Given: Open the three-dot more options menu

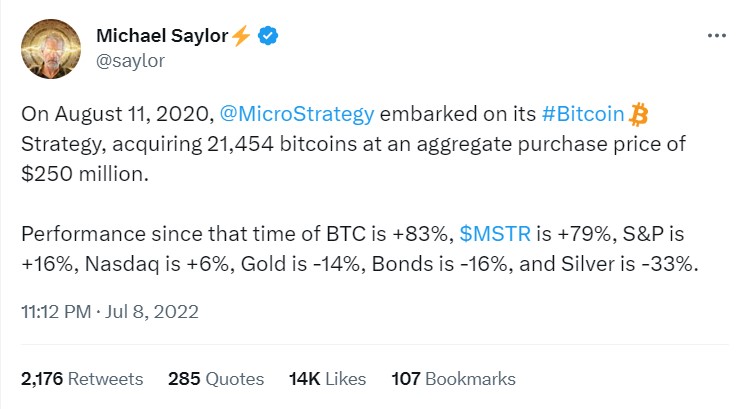Looking at the screenshot, I should [x=717, y=36].
